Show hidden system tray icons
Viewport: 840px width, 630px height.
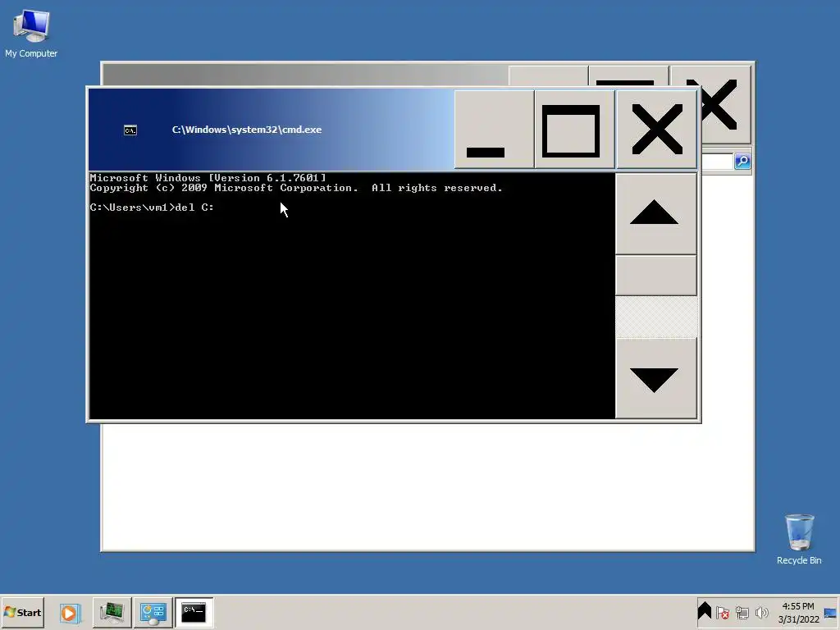pyautogui.click(x=705, y=611)
